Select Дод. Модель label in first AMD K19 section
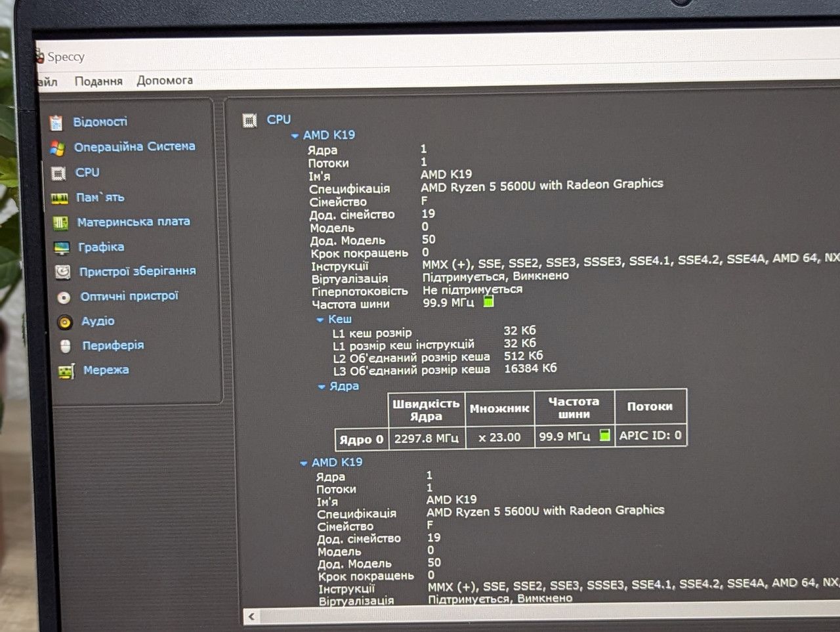This screenshot has width=840, height=632. pos(348,241)
